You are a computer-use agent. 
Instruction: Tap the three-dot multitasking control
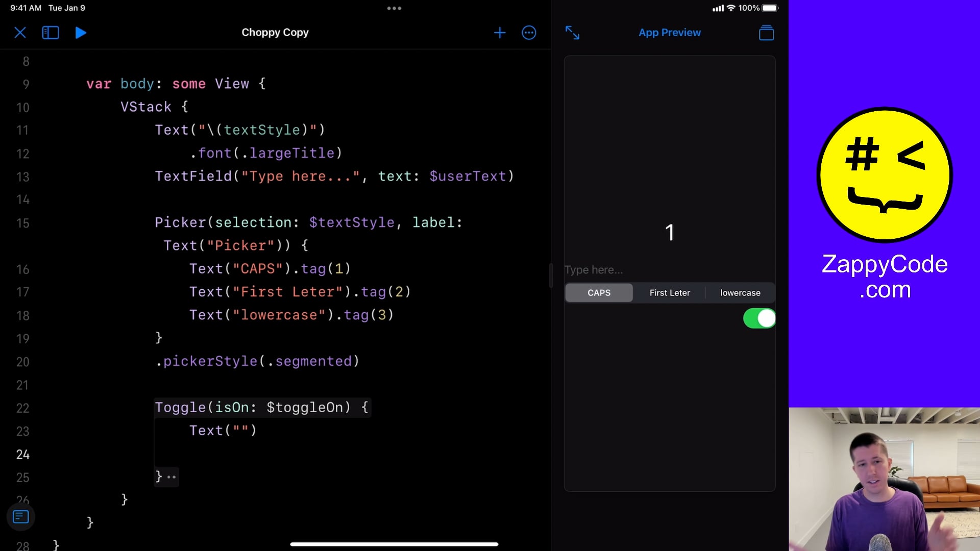[394, 8]
